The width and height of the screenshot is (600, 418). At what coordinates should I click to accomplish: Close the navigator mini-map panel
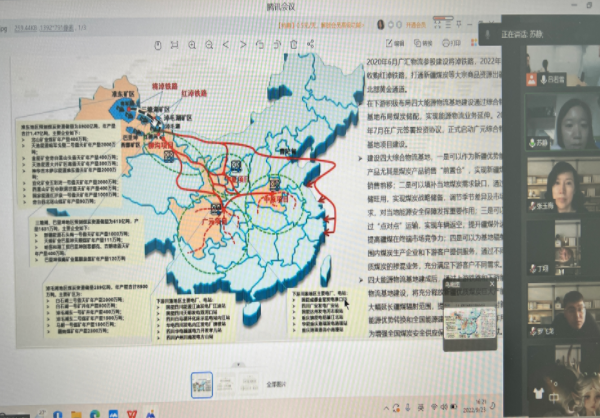(x=492, y=284)
